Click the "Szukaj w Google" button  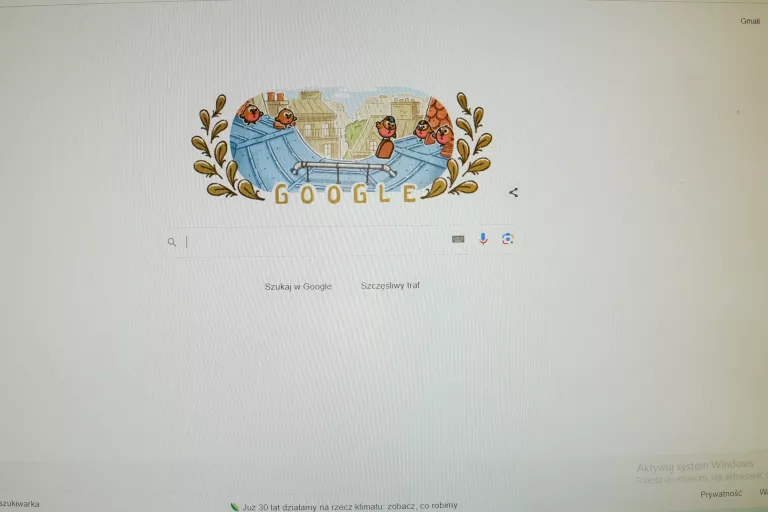pyautogui.click(x=298, y=287)
